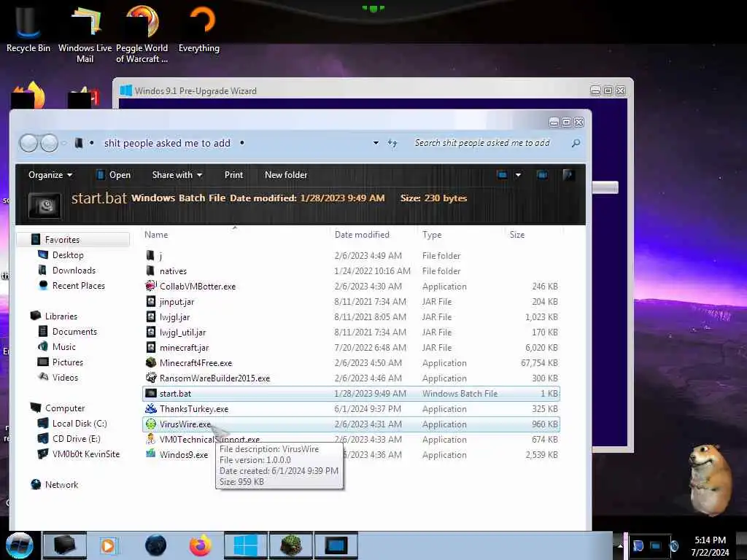Sort by Date modified column header
The width and height of the screenshot is (747, 560).
point(362,234)
